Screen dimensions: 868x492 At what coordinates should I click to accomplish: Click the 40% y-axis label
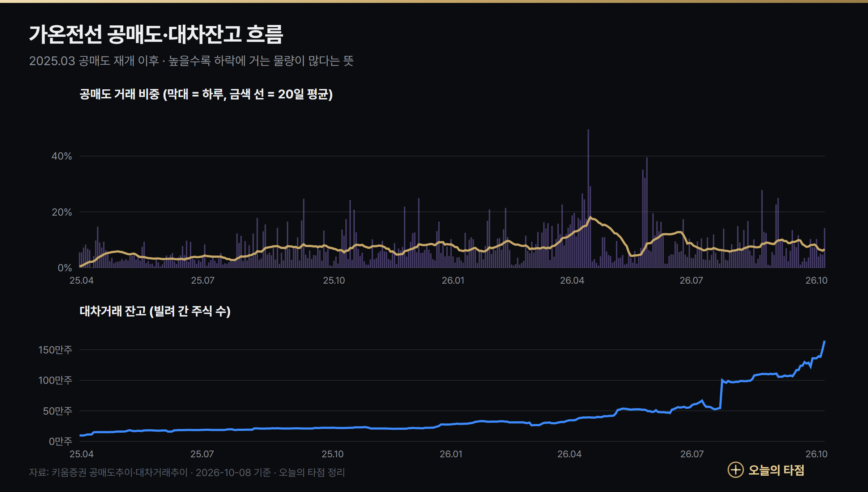(x=62, y=156)
